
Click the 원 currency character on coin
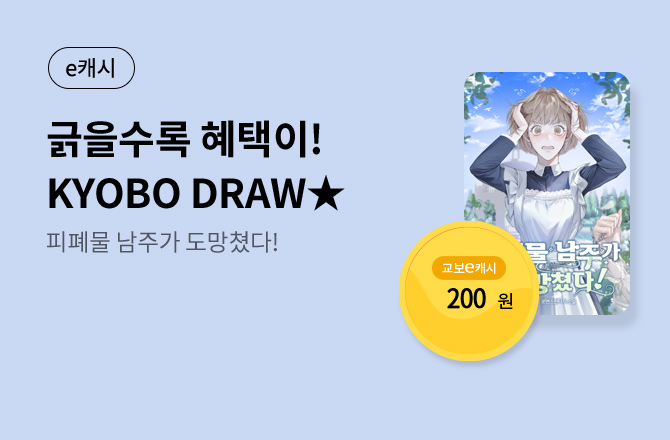[505, 301]
